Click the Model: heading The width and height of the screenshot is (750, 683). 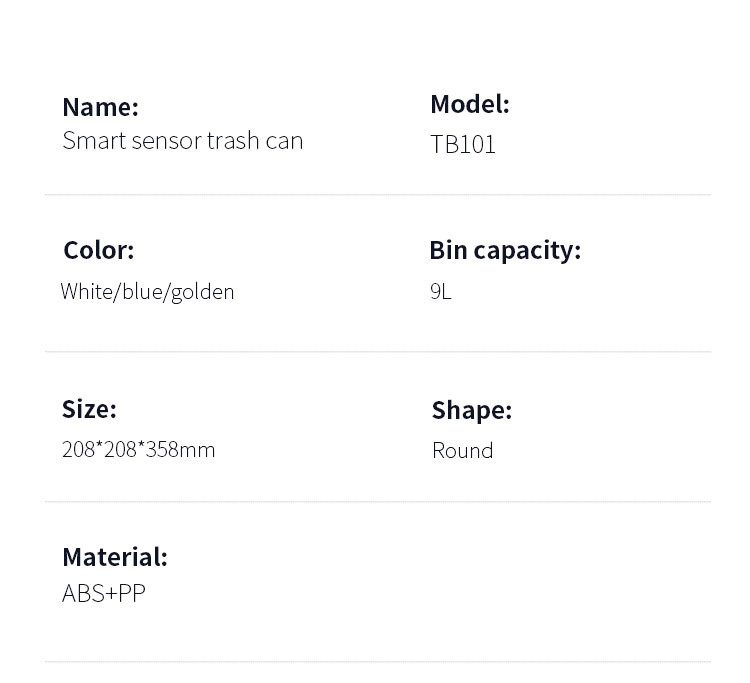click(470, 104)
